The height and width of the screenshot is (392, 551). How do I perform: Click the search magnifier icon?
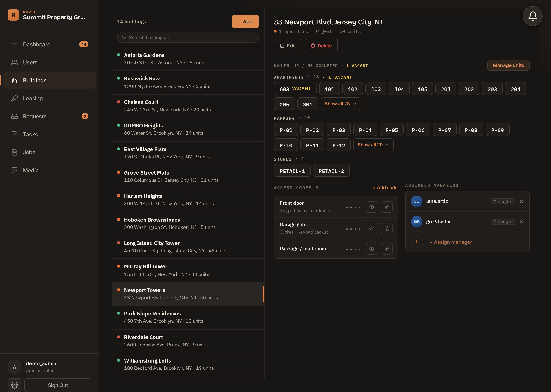(124, 37)
